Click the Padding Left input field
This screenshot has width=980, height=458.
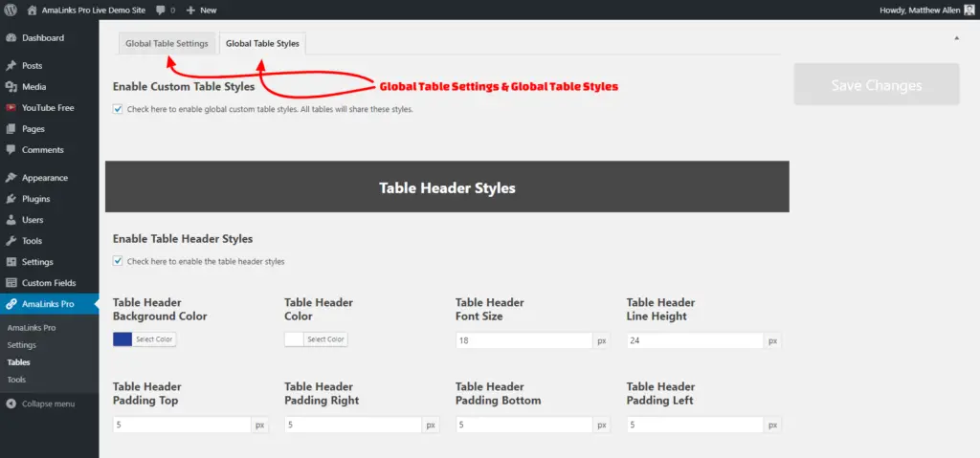coord(695,425)
